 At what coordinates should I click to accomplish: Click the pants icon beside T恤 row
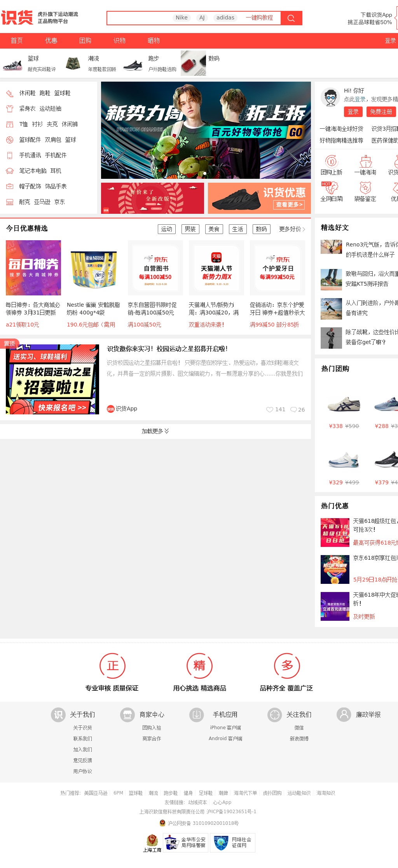10,124
